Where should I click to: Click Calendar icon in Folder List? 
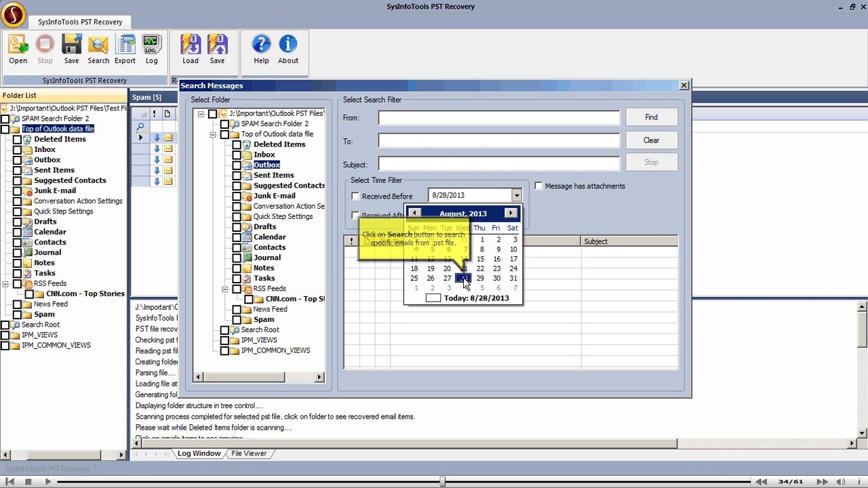coord(28,232)
